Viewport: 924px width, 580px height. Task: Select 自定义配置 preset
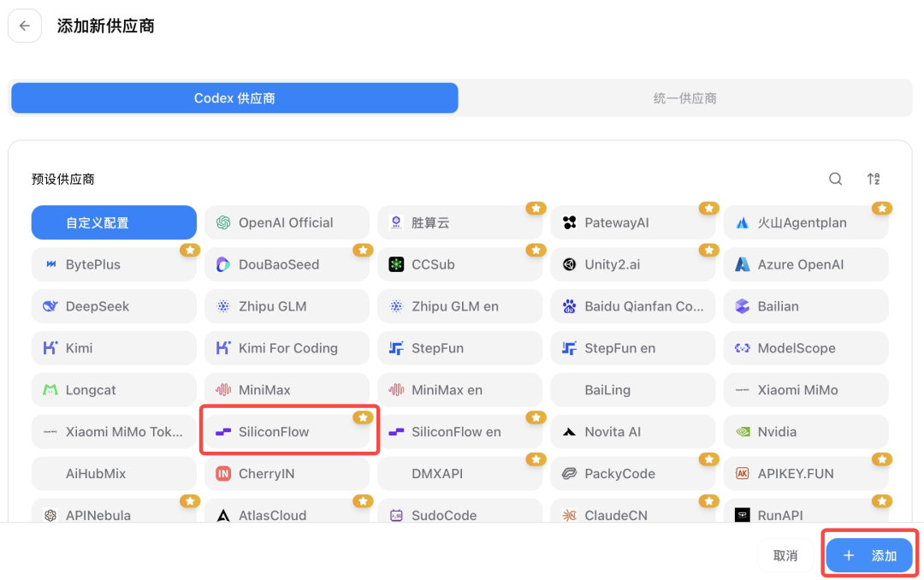[114, 222]
